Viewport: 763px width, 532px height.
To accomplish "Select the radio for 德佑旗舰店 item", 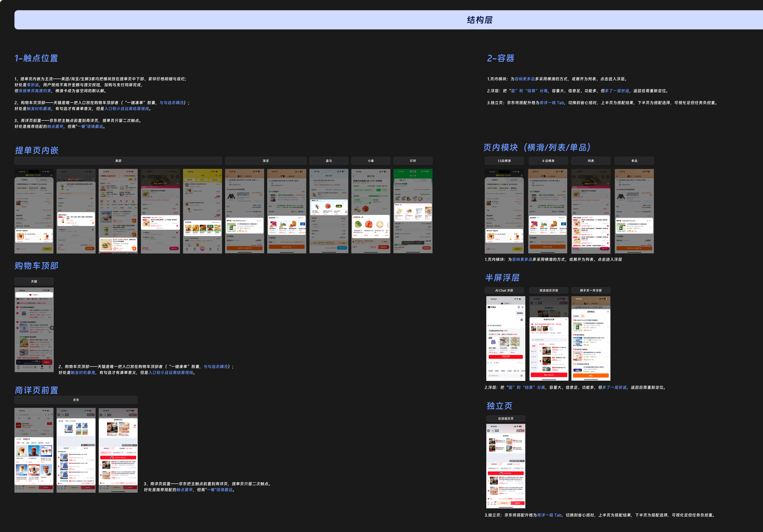I will click(608, 342).
